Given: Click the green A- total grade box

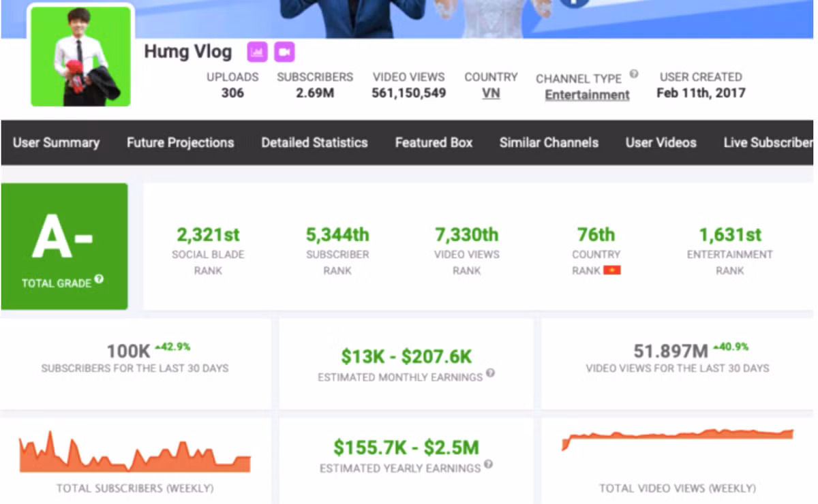Looking at the screenshot, I should tap(64, 246).
